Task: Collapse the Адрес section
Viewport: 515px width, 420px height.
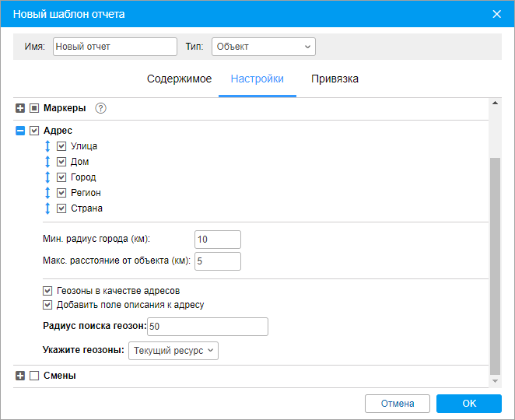Action: 20,131
